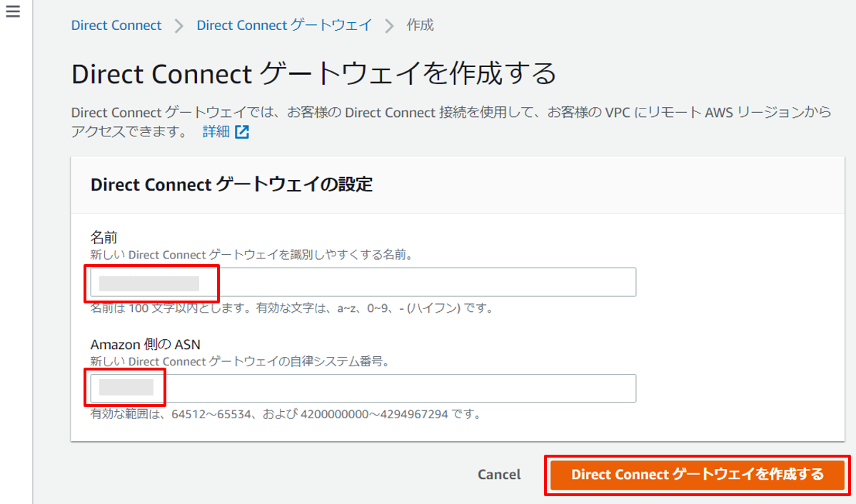Select the Amazon 側の ASN label
Viewport: 856px width, 504px height.
click(145, 345)
